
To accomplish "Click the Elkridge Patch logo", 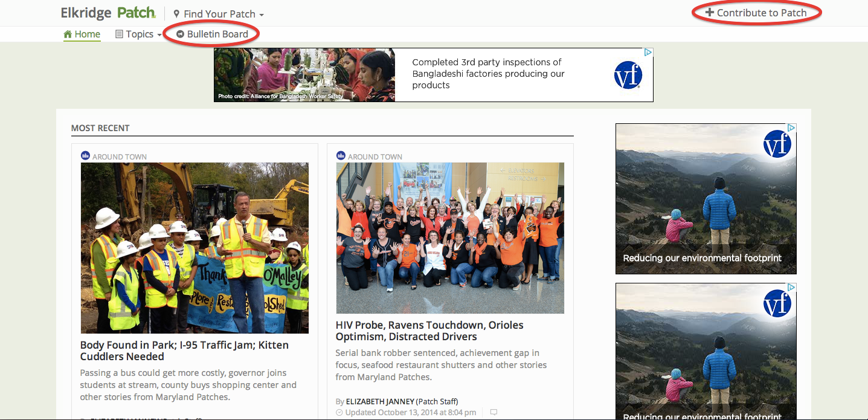I will click(108, 13).
